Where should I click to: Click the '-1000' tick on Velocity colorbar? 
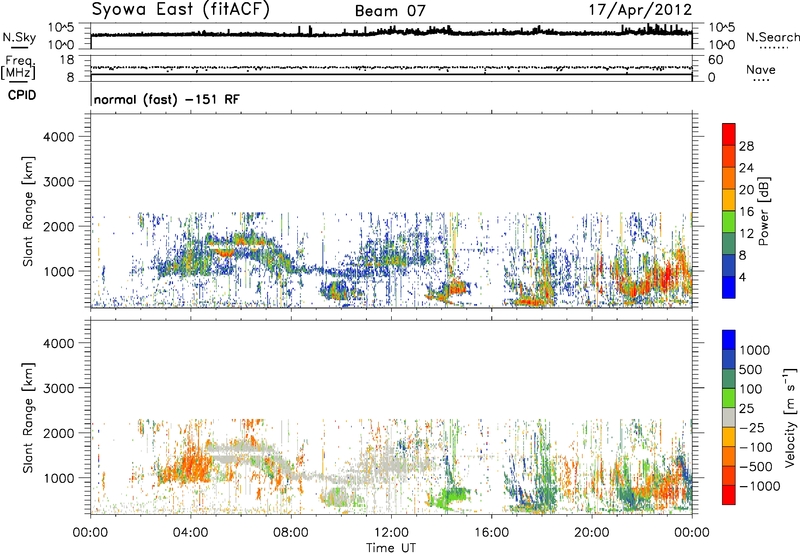coord(759,486)
